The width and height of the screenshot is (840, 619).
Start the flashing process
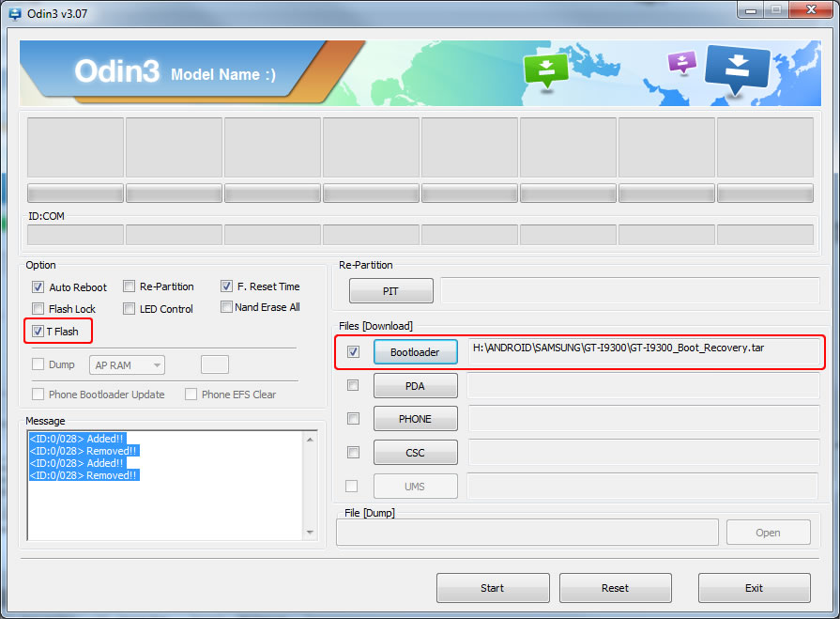493,588
